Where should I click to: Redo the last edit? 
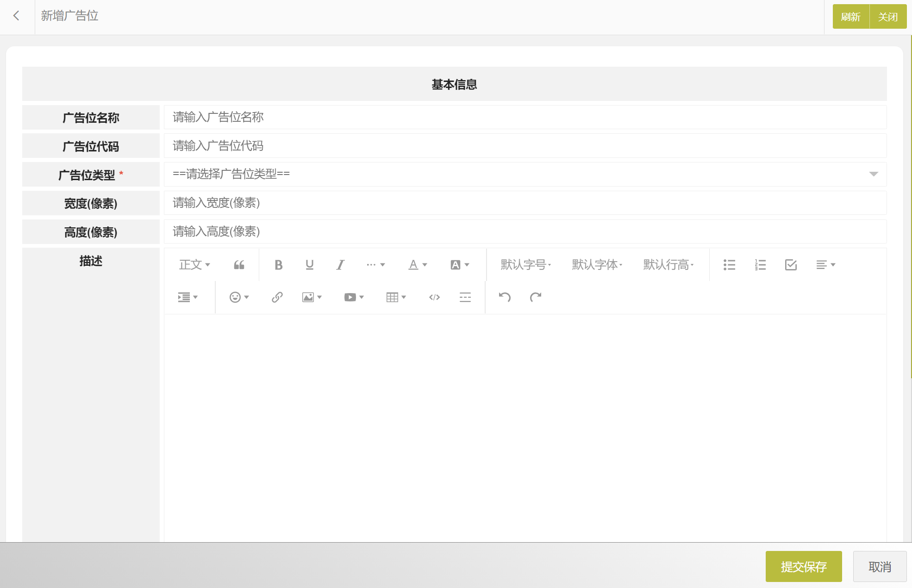tap(536, 297)
